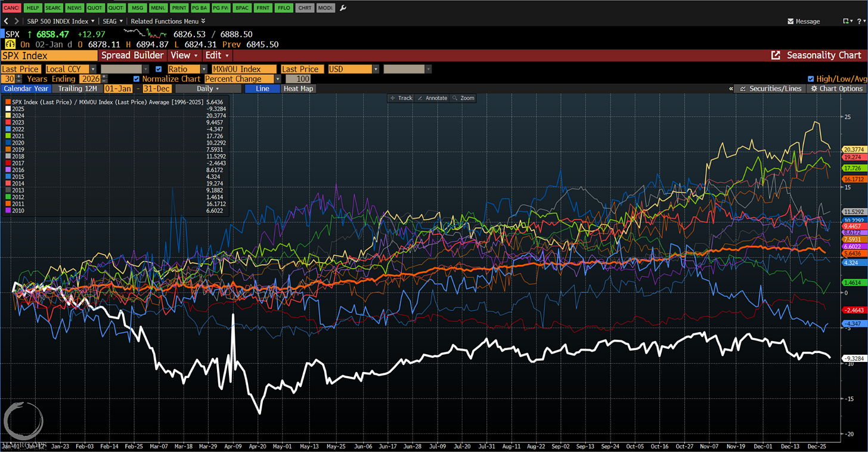Switch to Heat Map view
This screenshot has height=452, width=868.
[299, 89]
